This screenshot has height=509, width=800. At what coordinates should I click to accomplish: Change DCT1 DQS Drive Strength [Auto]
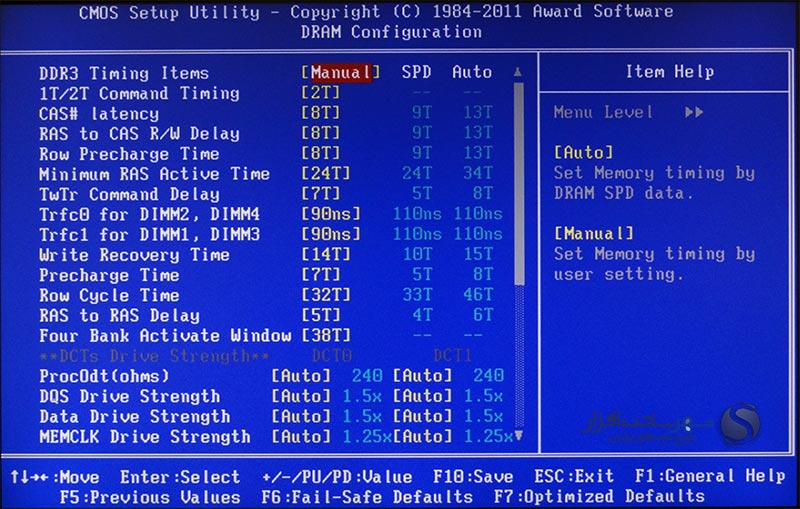pyautogui.click(x=422, y=396)
